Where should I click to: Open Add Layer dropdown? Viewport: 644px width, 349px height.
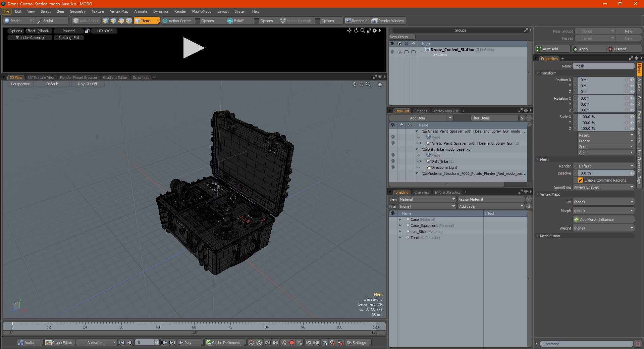coord(491,206)
